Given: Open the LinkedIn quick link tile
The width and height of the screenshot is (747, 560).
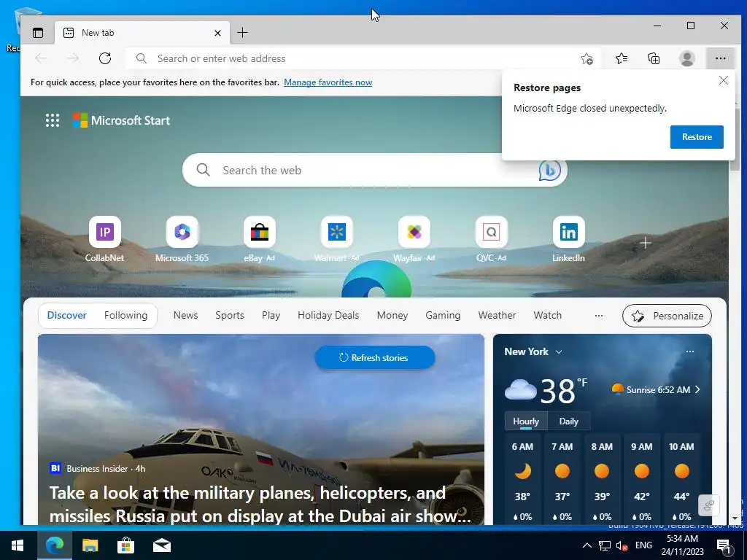Looking at the screenshot, I should (x=568, y=239).
